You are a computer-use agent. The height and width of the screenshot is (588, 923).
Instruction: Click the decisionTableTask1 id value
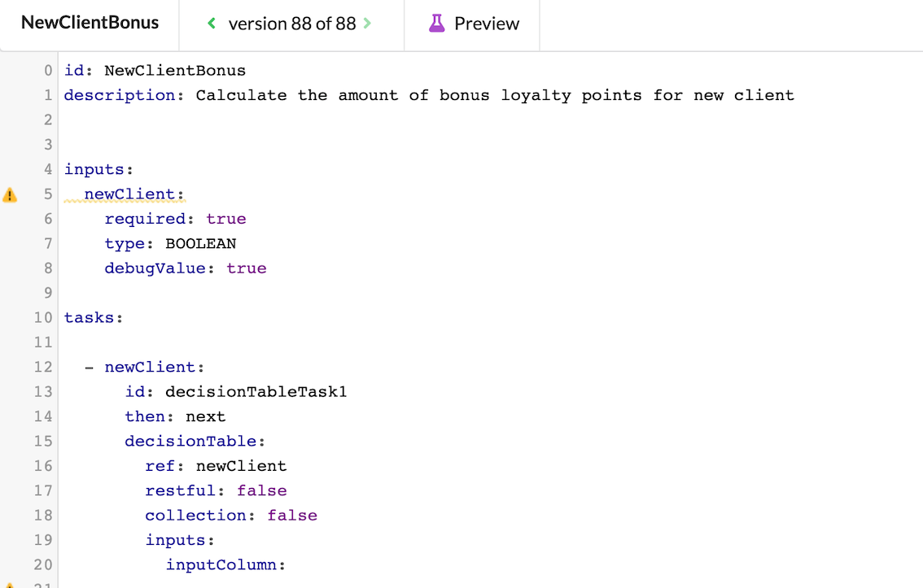[x=256, y=391]
